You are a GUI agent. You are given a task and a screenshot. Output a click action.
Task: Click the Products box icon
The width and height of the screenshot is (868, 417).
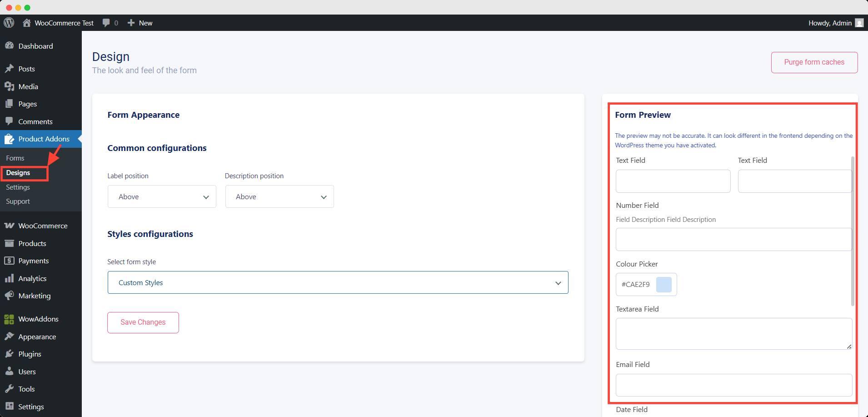pyautogui.click(x=9, y=243)
